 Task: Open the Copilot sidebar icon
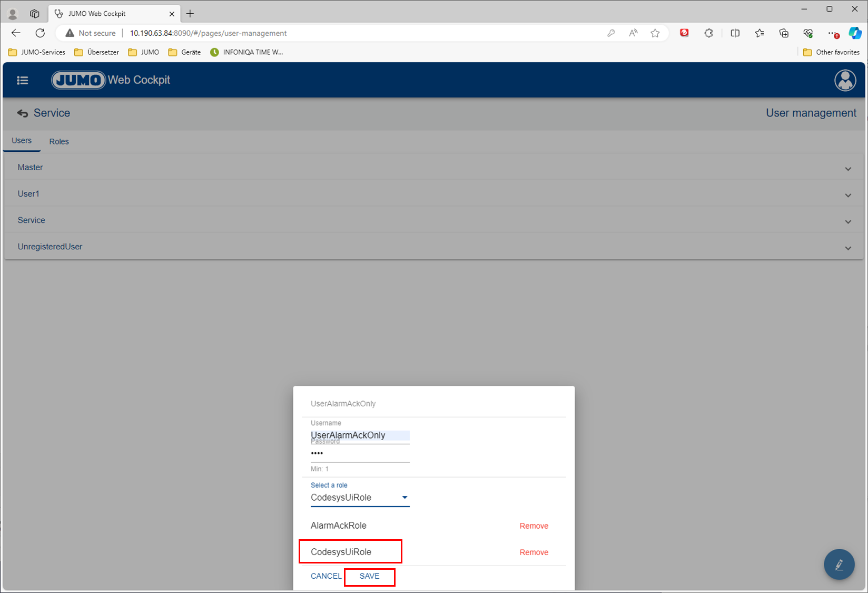(x=854, y=33)
